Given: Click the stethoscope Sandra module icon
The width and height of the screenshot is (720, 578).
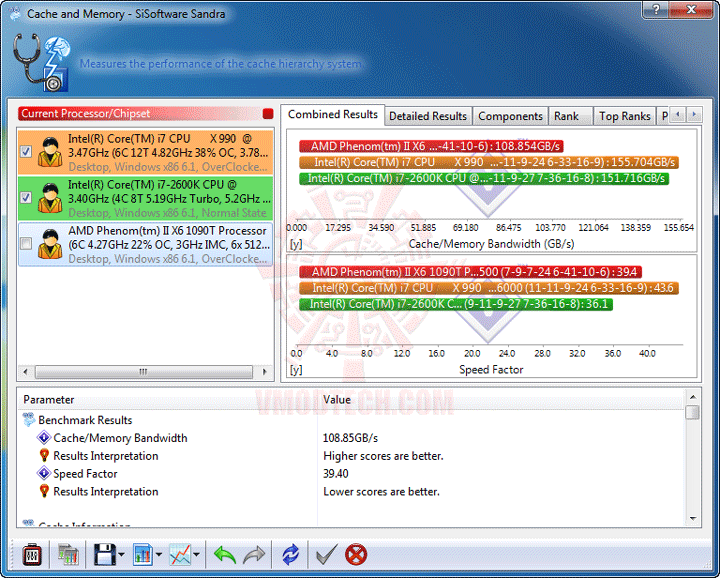Looking at the screenshot, I should point(42,62).
